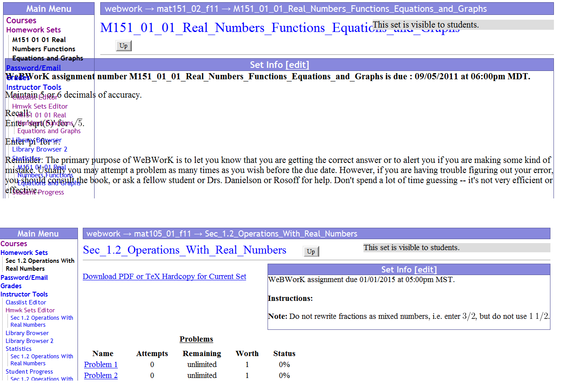This screenshot has height=392, width=564.
Task: Open Hmwk Sets Editor in the mat151 page sidebar
Action: pyautogui.click(x=40, y=106)
